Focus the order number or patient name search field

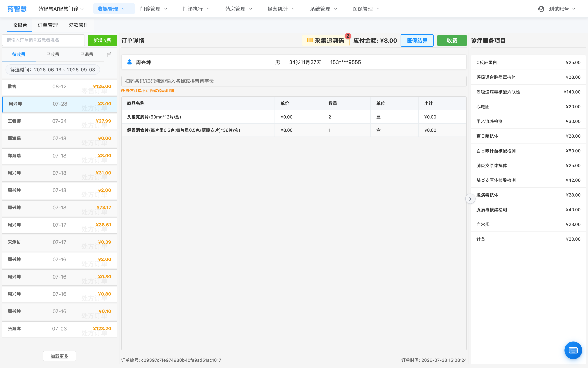point(43,40)
